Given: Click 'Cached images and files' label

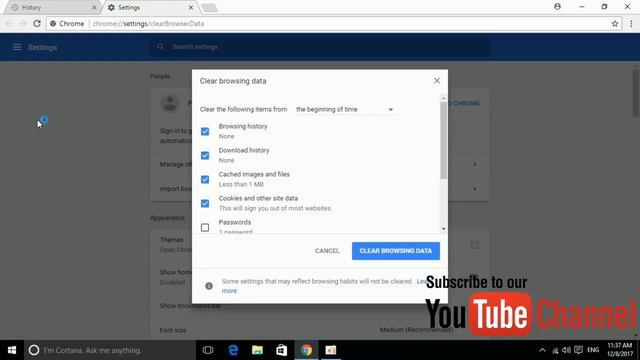Looking at the screenshot, I should tap(254, 174).
